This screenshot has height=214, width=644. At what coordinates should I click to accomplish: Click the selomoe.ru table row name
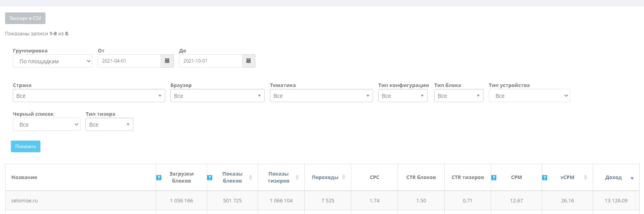point(24,201)
